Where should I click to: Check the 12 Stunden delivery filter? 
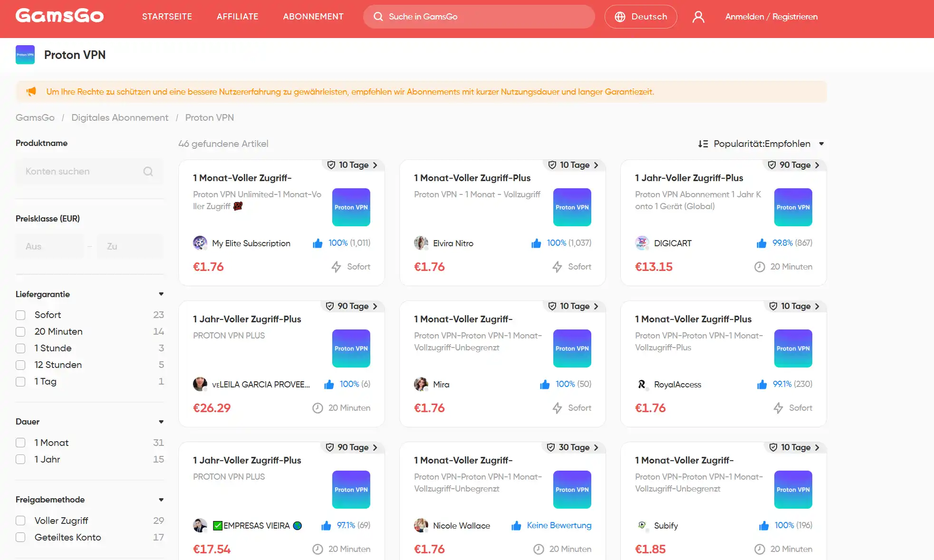coord(20,365)
